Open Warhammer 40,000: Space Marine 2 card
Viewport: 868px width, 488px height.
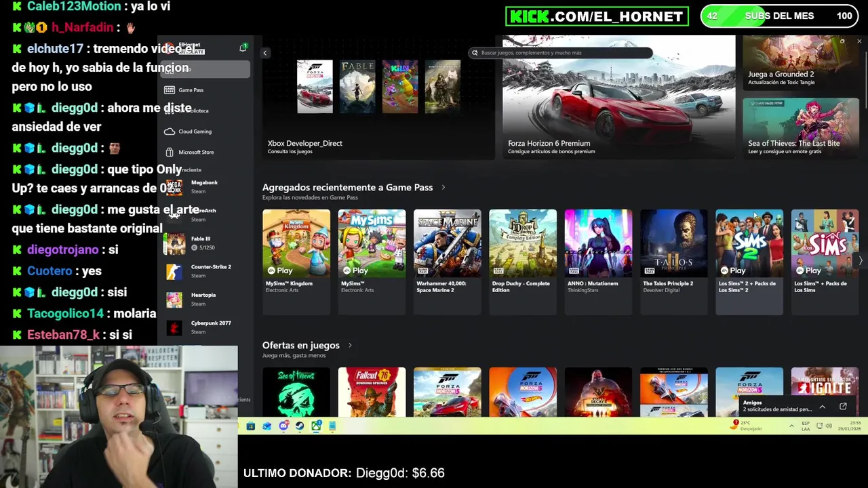(448, 262)
